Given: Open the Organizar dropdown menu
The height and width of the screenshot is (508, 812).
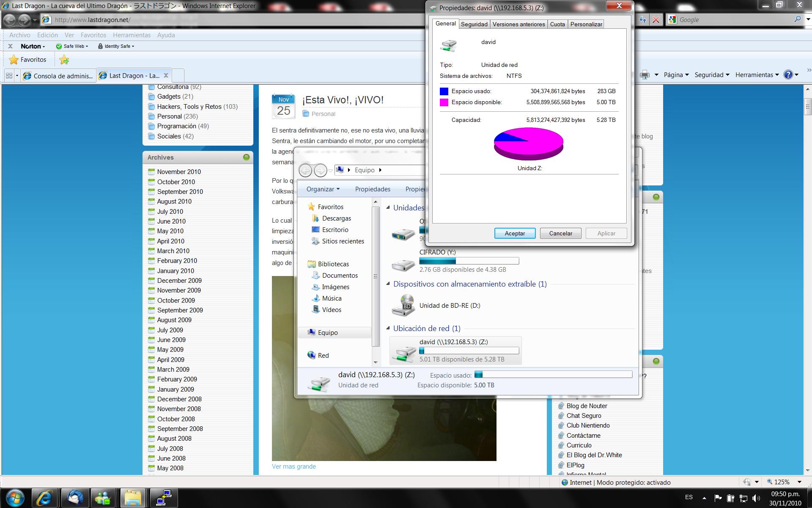Looking at the screenshot, I should 323,189.
